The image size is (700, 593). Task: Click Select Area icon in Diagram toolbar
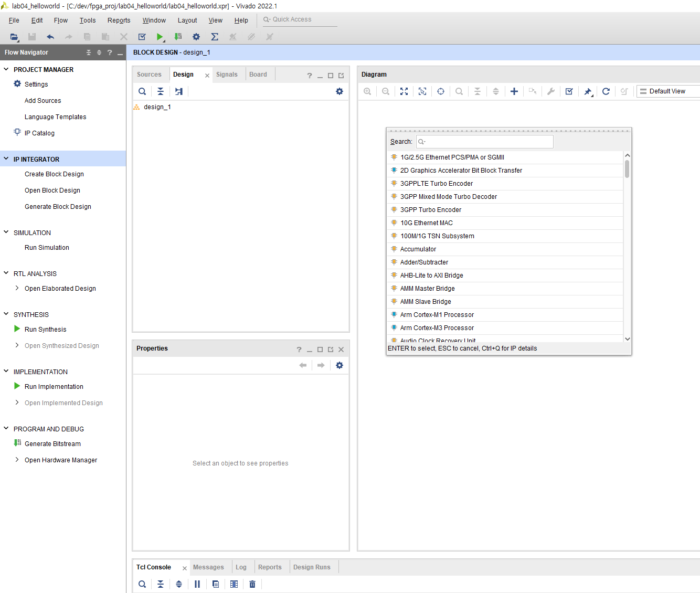tap(422, 91)
